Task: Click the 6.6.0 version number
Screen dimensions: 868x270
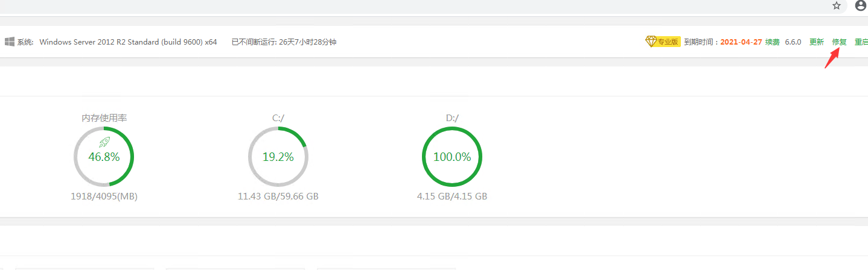Action: point(793,42)
